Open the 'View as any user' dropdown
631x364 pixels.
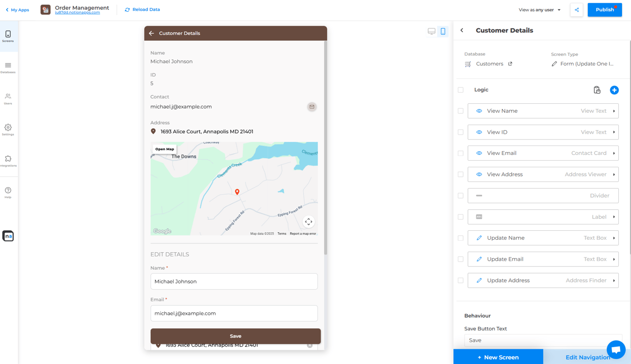click(540, 10)
